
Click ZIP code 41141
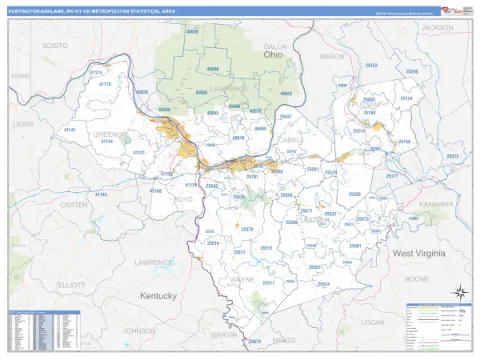point(70,130)
